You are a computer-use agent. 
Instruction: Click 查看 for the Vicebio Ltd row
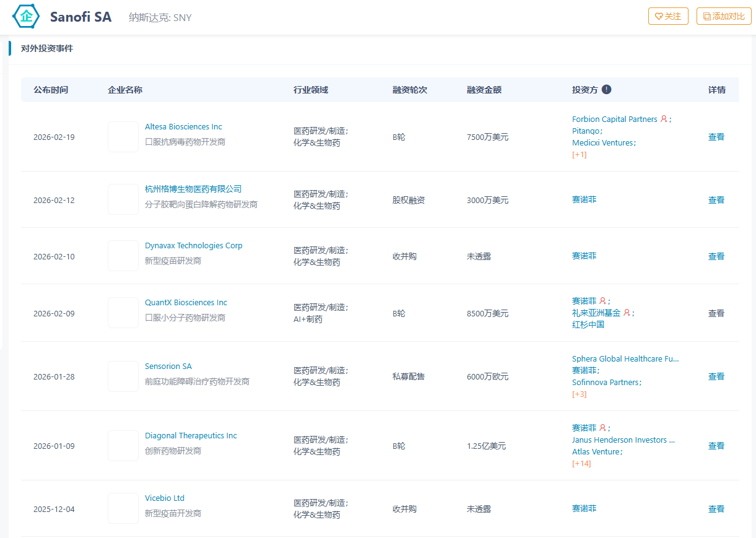click(716, 509)
